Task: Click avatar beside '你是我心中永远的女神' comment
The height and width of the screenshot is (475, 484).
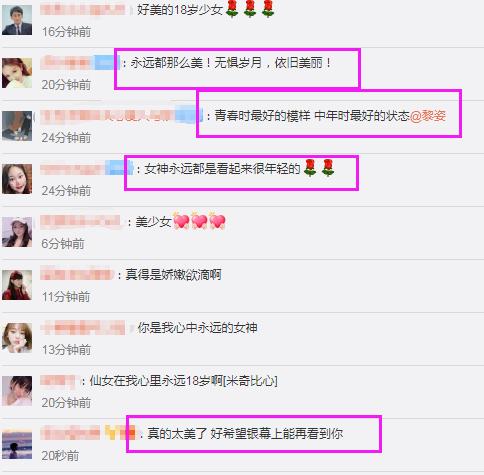Action: [x=17, y=338]
